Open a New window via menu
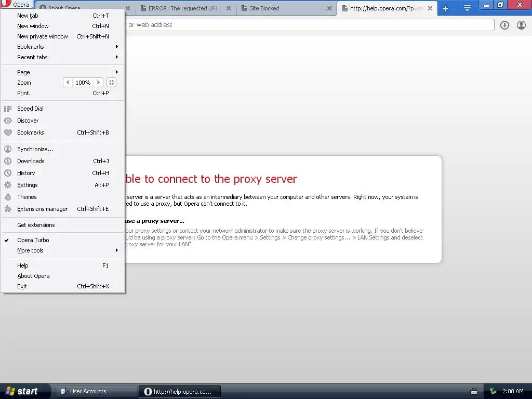The width and height of the screenshot is (532, 399). click(63, 26)
